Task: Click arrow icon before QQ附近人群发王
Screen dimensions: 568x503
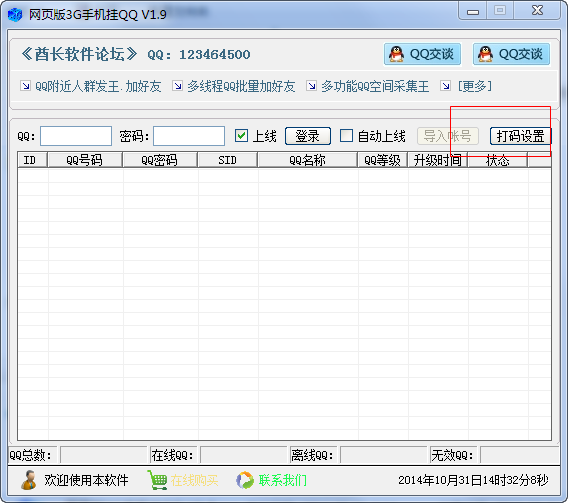Action: coord(25,86)
